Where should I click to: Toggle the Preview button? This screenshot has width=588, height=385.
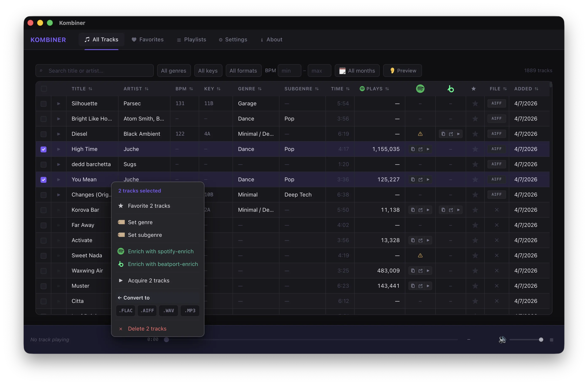402,71
